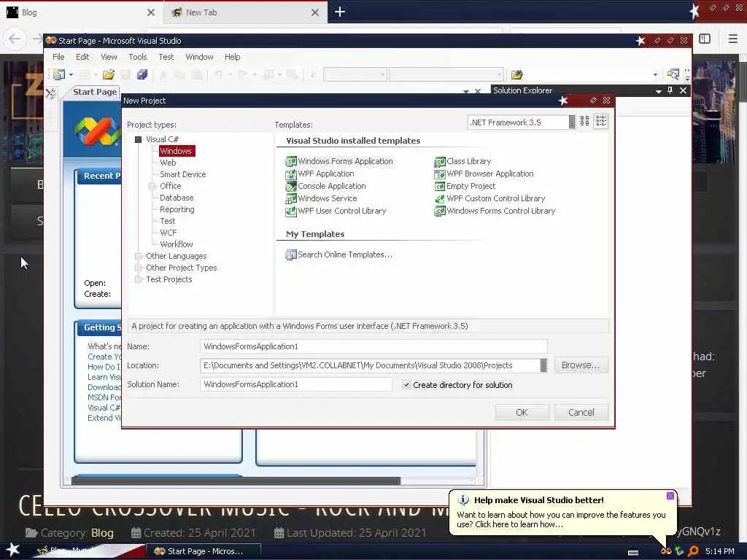
Task: Open a new browser tab with plus
Action: tap(340, 12)
